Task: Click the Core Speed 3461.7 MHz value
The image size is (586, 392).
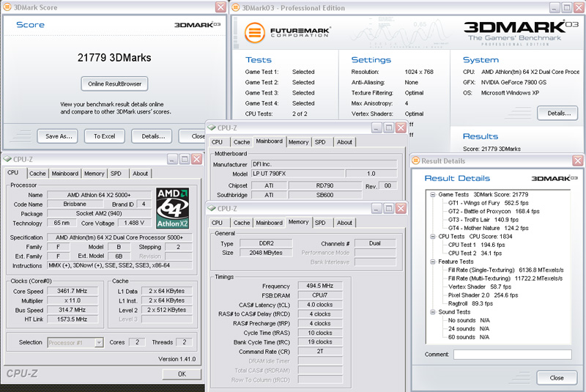Action: (x=72, y=291)
